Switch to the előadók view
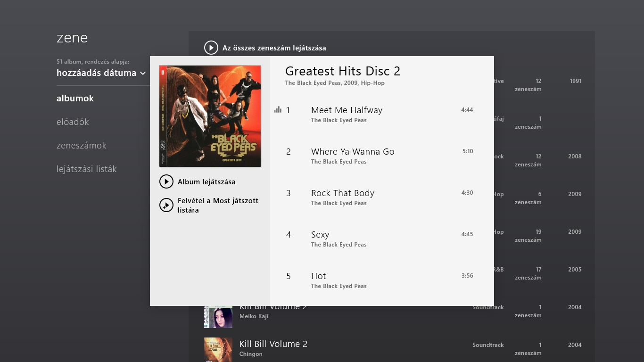Image resolution: width=644 pixels, height=362 pixels. (x=73, y=122)
